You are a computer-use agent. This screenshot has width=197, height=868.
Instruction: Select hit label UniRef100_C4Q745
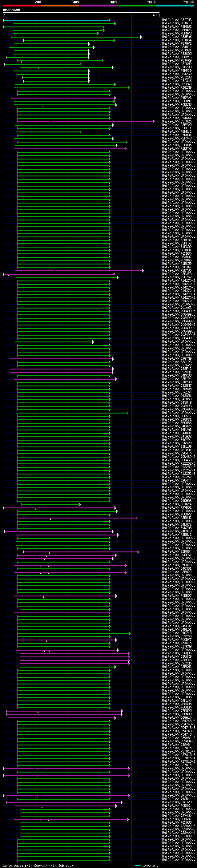coord(177,633)
